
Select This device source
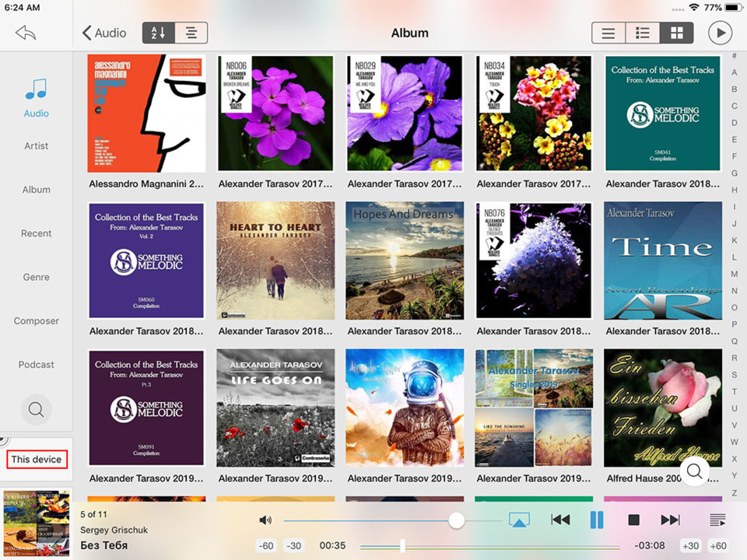[x=37, y=460]
